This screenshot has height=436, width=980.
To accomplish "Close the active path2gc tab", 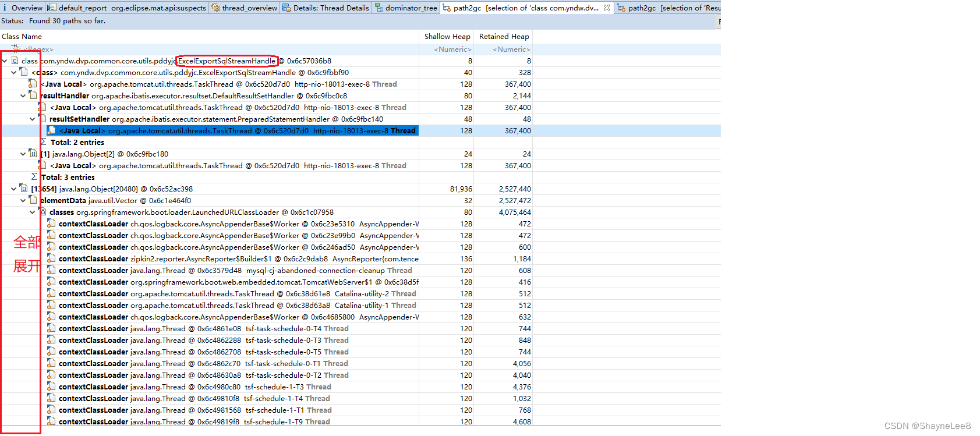I will click(607, 8).
